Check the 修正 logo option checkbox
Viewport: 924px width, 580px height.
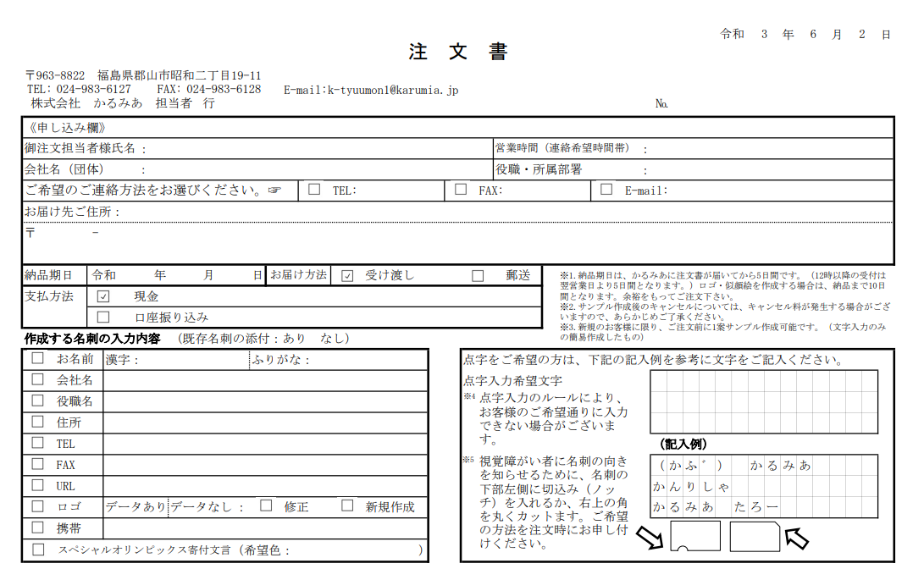[x=266, y=505]
